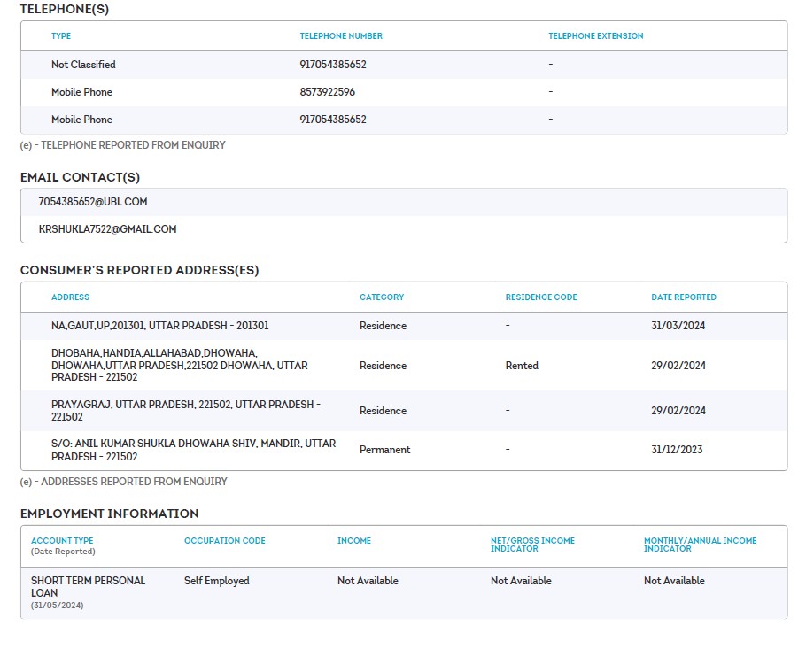
Task: Click the Rented residence code value
Action: tap(522, 366)
